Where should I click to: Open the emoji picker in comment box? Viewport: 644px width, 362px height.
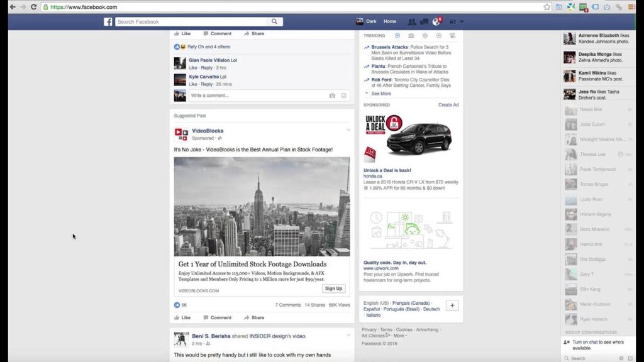344,96
